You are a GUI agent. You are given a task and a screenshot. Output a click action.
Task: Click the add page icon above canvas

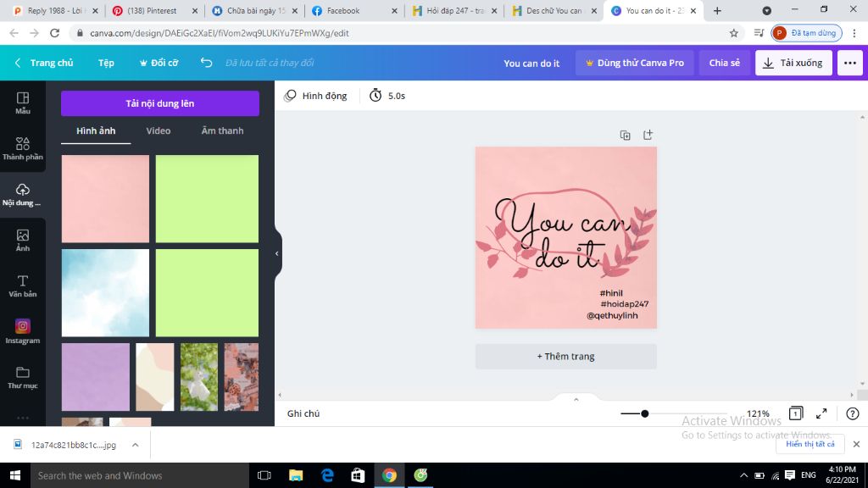(x=648, y=135)
